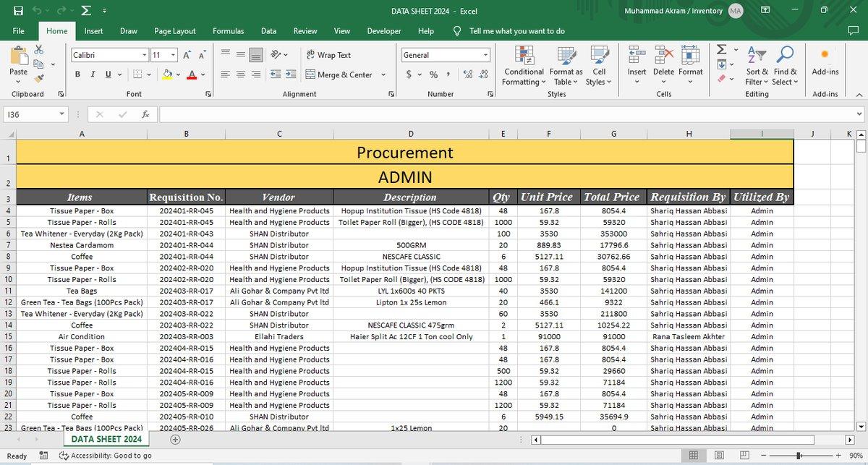Viewport: 868px width, 465px height.
Task: Apply red Font Color letter A
Action: (x=192, y=74)
